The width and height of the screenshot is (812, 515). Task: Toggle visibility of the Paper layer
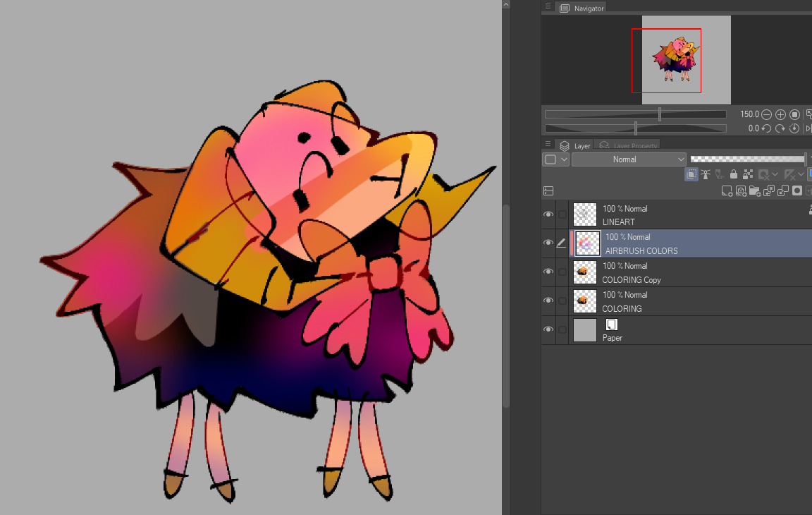548,329
